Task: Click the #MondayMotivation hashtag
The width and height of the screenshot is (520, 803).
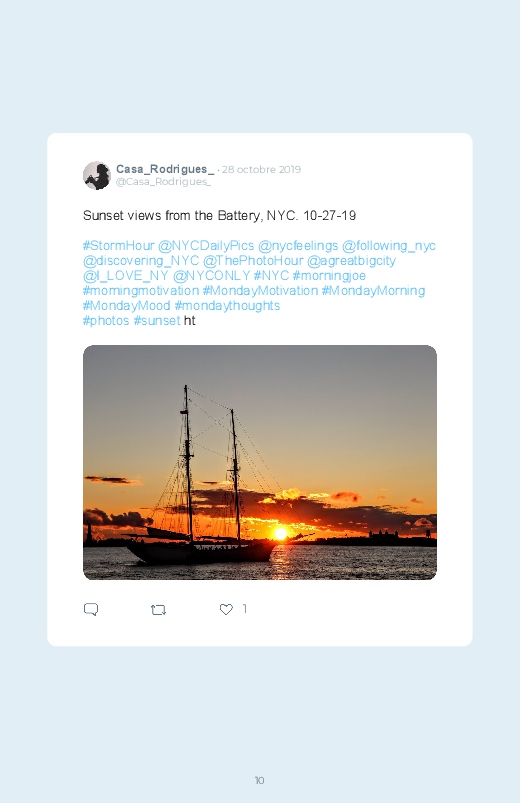Action: click(260, 290)
